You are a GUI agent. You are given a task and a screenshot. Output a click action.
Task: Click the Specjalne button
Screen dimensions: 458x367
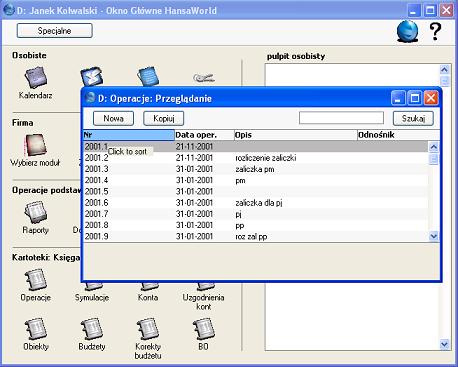pyautogui.click(x=55, y=31)
